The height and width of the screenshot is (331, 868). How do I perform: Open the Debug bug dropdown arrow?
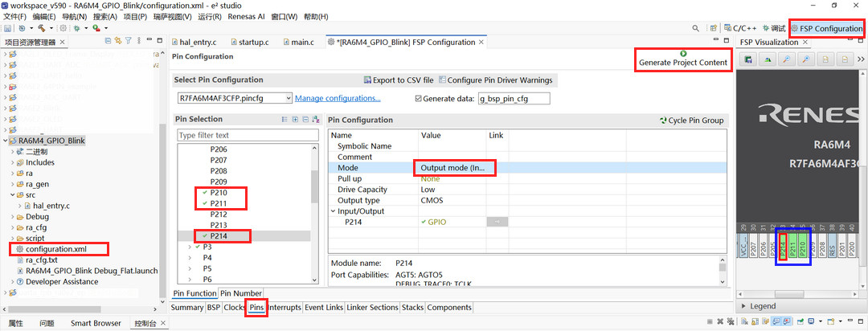[x=86, y=27]
